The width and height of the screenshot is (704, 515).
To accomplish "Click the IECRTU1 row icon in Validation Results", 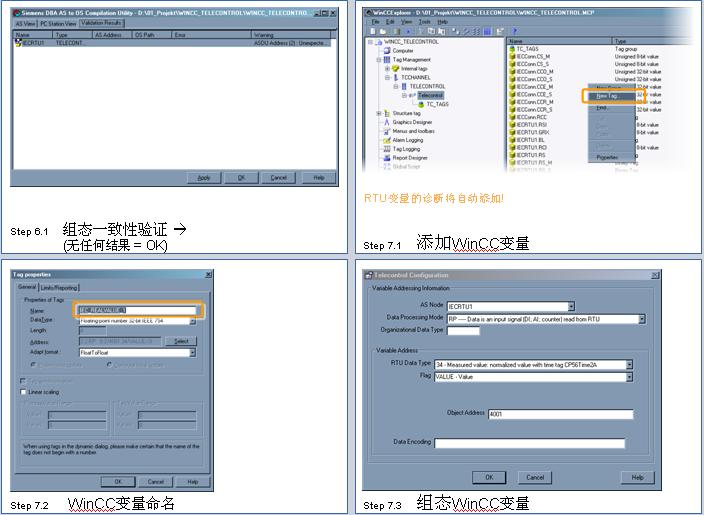I will coord(18,43).
